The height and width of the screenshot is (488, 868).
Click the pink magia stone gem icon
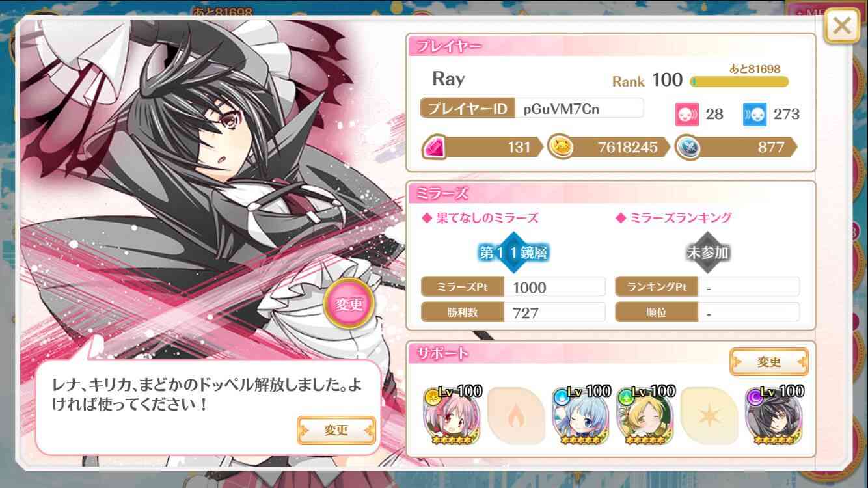point(434,147)
